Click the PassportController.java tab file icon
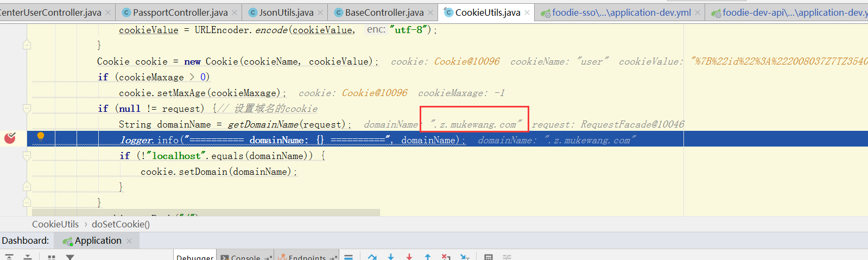 coord(126,12)
